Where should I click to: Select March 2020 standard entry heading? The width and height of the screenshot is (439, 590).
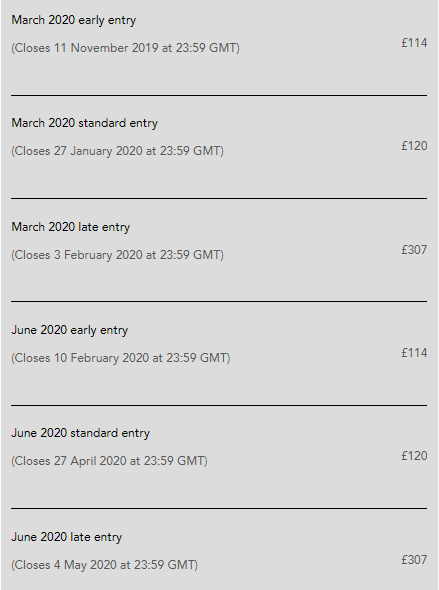85,123
